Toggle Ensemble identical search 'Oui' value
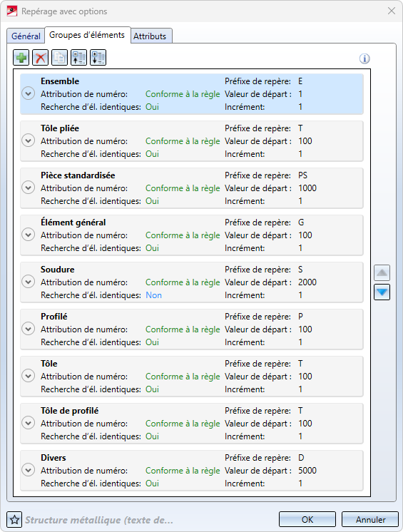This screenshot has width=403, height=532. tap(152, 107)
